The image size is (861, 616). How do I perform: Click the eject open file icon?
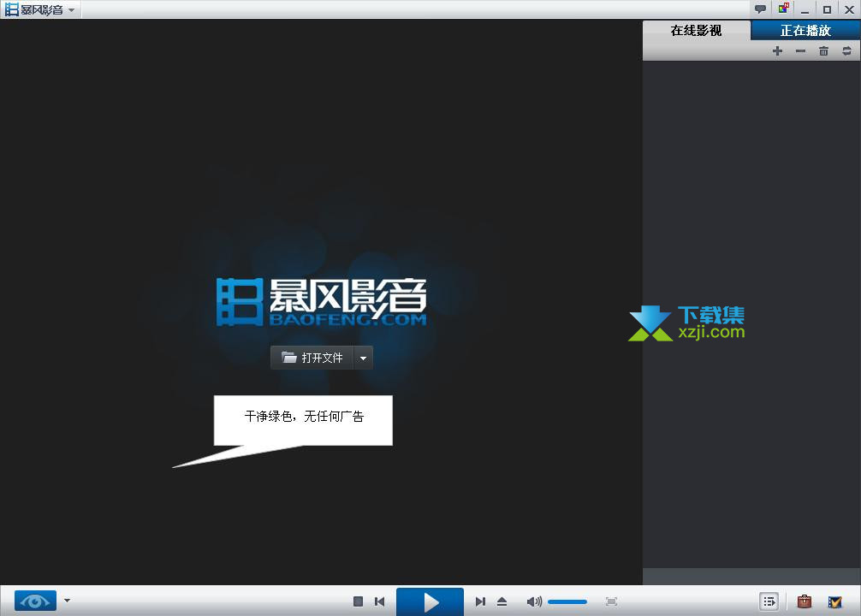[x=502, y=601]
